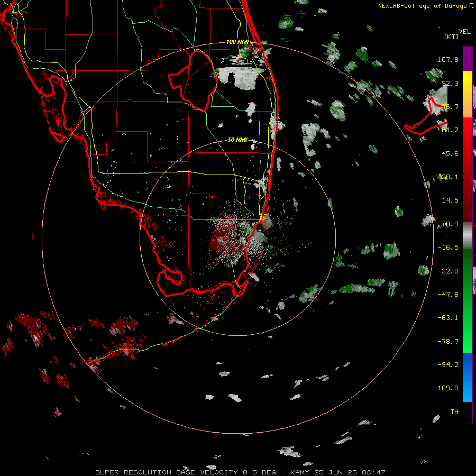This screenshot has width=476, height=476.
Task: Click the -94.2 velocity scale label
Action: coord(448,364)
